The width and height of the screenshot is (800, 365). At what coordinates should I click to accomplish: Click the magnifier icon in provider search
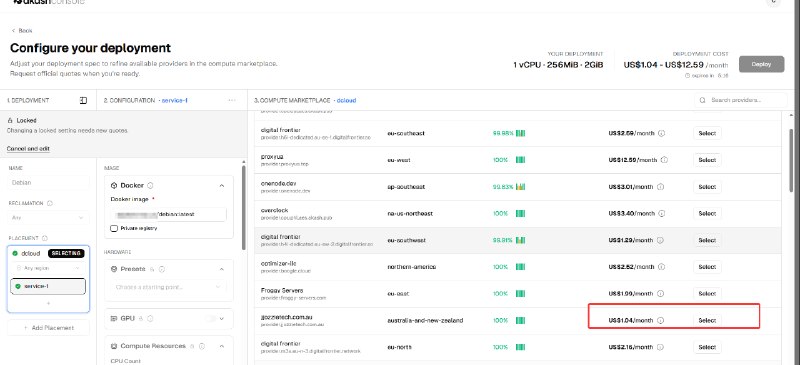coord(703,100)
